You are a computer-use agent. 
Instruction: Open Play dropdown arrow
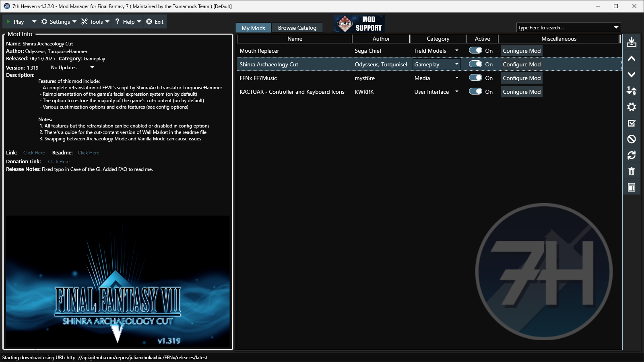34,22
